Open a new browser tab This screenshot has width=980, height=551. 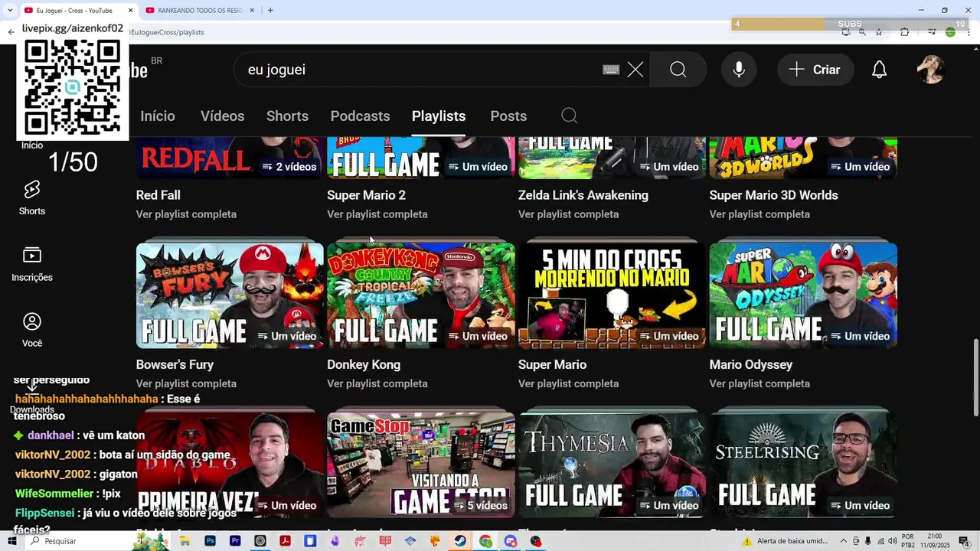tap(270, 10)
